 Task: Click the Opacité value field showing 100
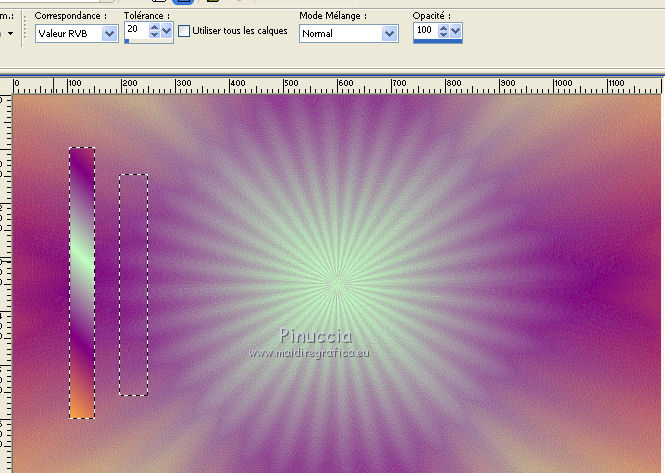pyautogui.click(x=426, y=31)
